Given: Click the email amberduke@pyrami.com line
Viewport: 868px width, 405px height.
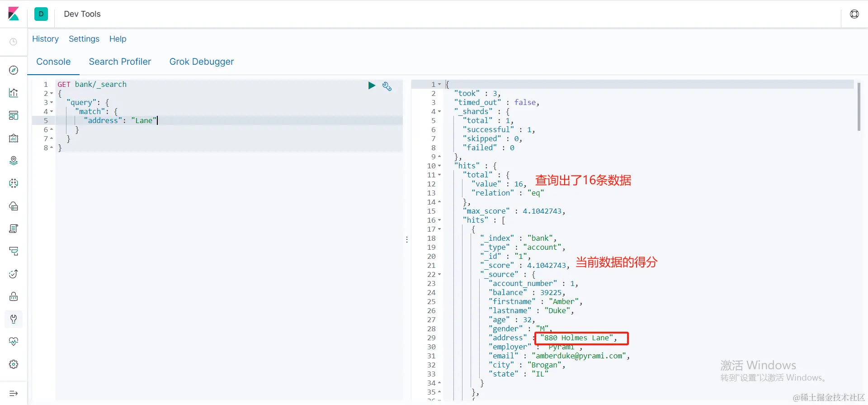Looking at the screenshot, I should point(559,356).
